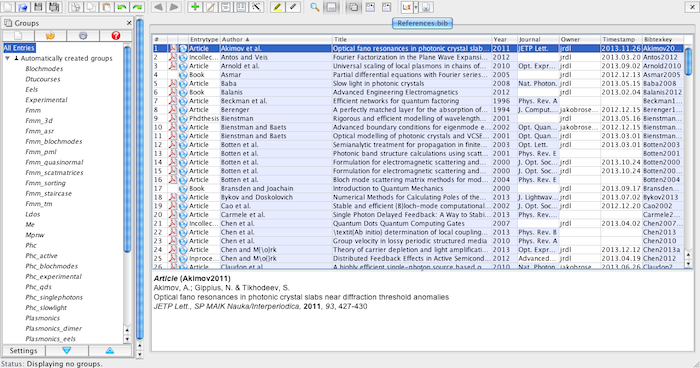Mark entries with the yellow highlighter icon
This screenshot has width=700, height=368.
click(x=277, y=7)
